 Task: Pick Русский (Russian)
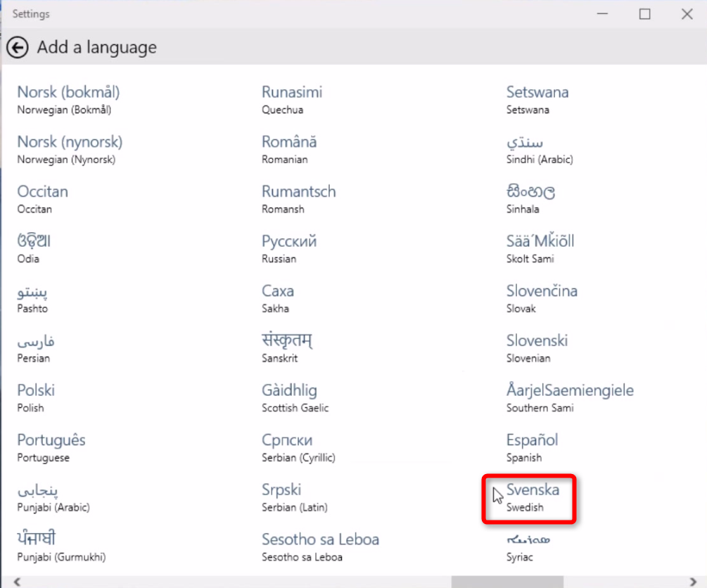(289, 249)
